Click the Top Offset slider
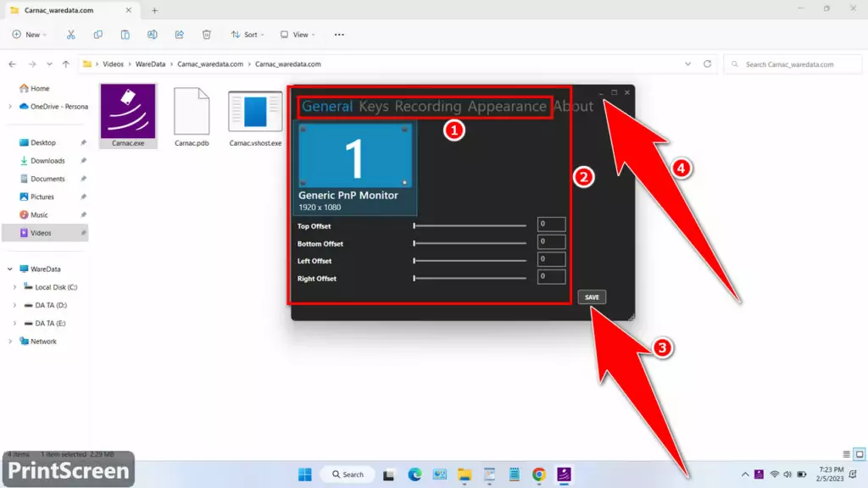 [x=470, y=225]
